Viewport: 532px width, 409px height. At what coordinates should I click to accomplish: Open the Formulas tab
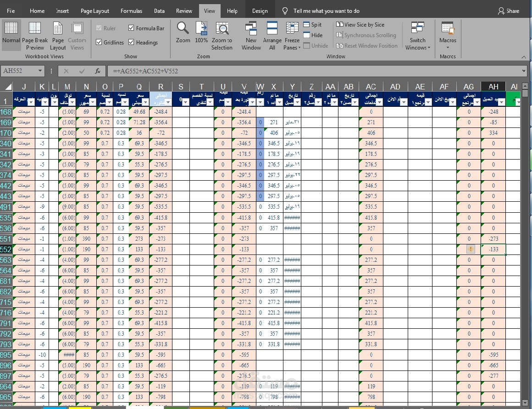pos(131,11)
